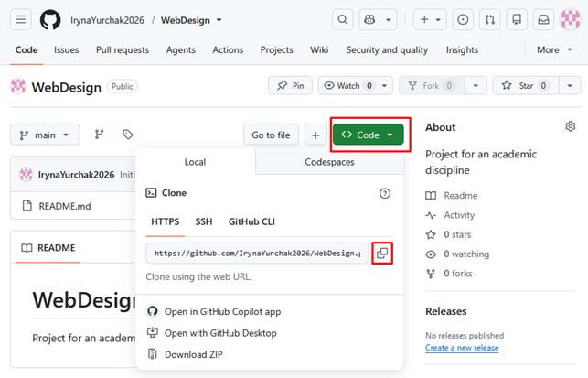Select the README tab in file viewer
The height and width of the screenshot is (378, 588).
48,248
